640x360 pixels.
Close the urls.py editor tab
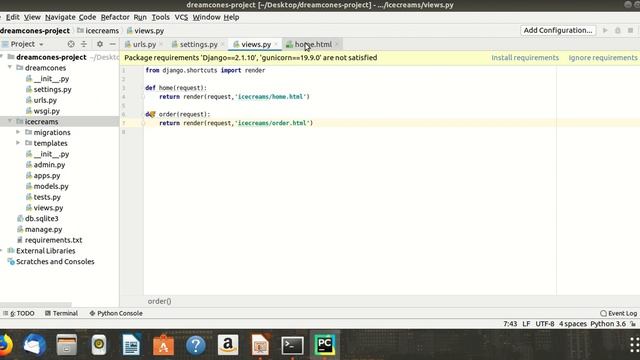(x=161, y=44)
